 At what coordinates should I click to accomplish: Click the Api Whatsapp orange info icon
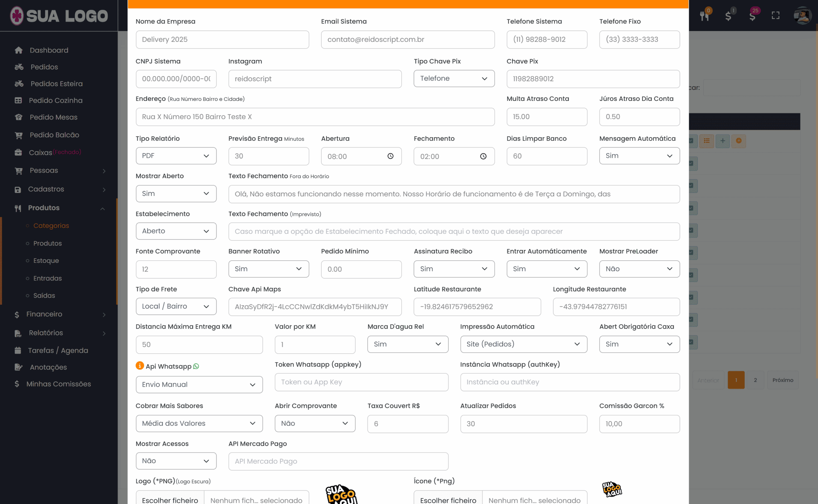click(x=139, y=366)
